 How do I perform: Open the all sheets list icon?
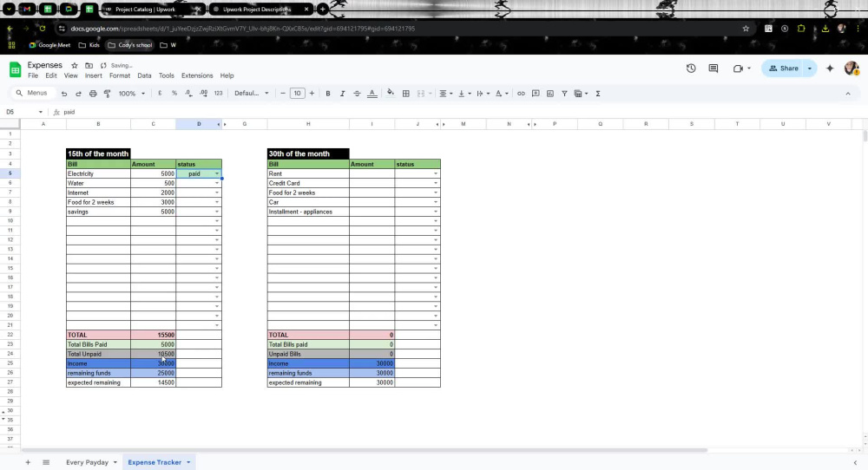pos(46,462)
